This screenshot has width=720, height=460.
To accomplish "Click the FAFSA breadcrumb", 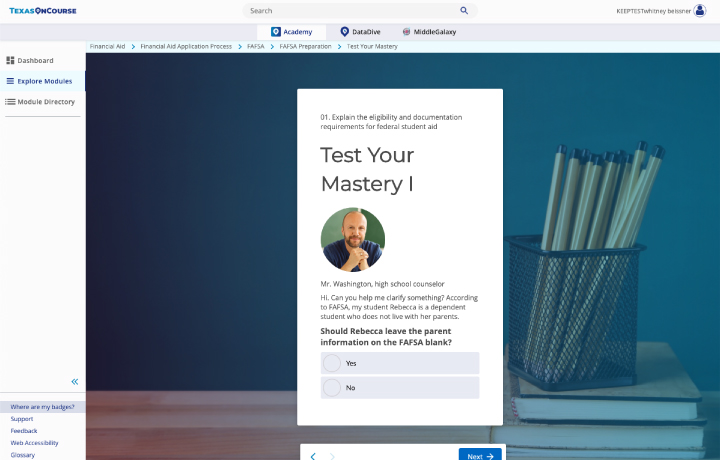I will (x=256, y=46).
